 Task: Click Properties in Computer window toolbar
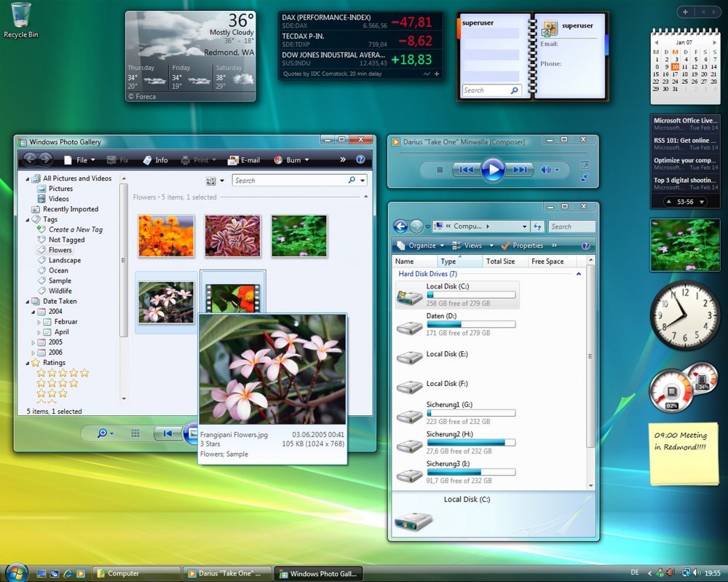tap(522, 245)
